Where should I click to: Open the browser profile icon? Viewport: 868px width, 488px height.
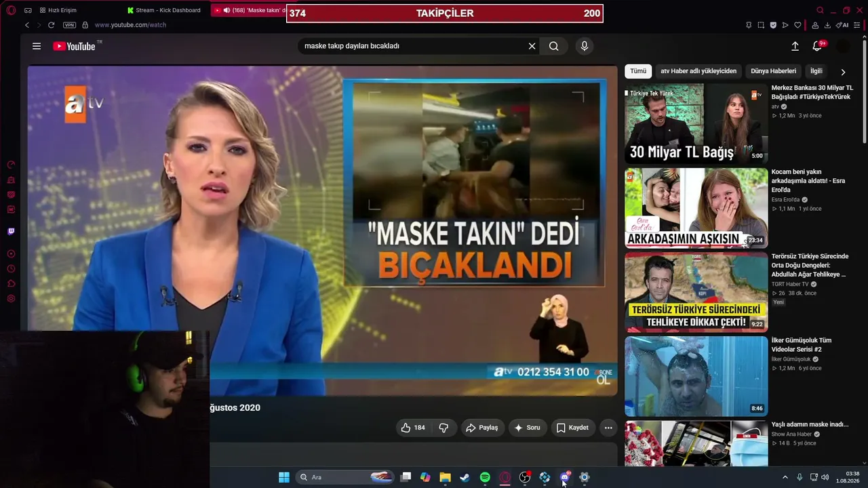(x=815, y=25)
